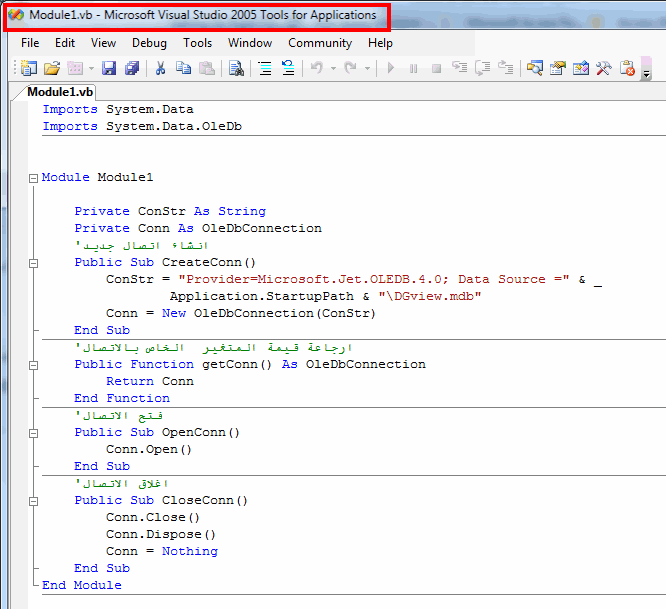Collapse the CreateConn sub outline
This screenshot has height=609, width=666.
33,263
